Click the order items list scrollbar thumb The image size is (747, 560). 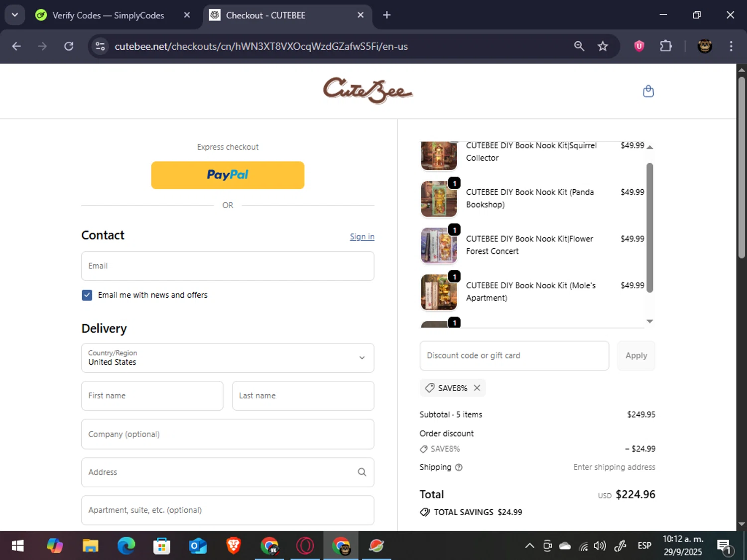click(x=649, y=228)
